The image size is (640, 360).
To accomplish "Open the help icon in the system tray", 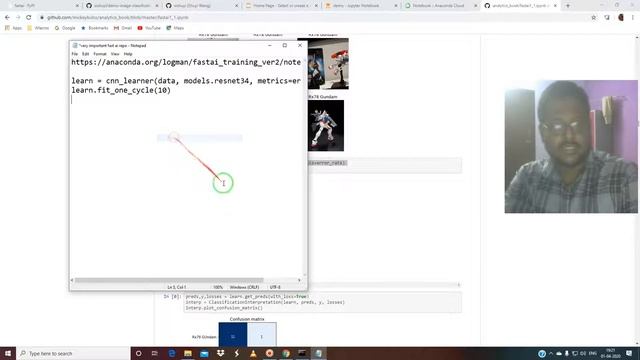I will click(542, 353).
